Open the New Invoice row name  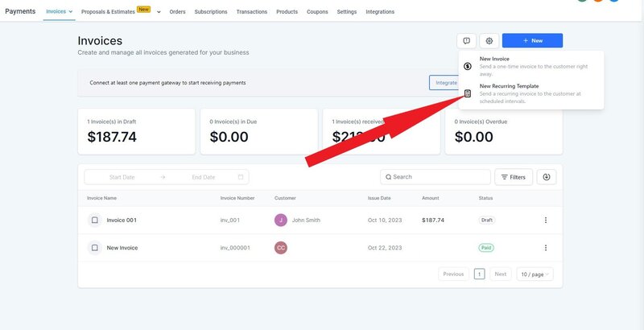pyautogui.click(x=122, y=248)
